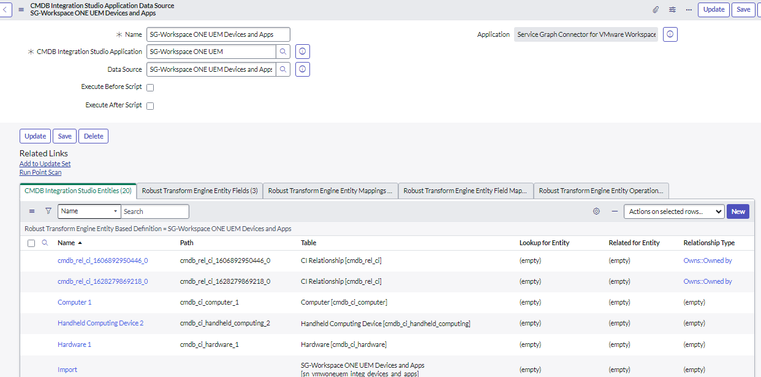Open Owns::Owned by link in cmdb_rel_ci_1628279869218_0 row
The height and width of the screenshot is (377, 761).
(x=708, y=281)
